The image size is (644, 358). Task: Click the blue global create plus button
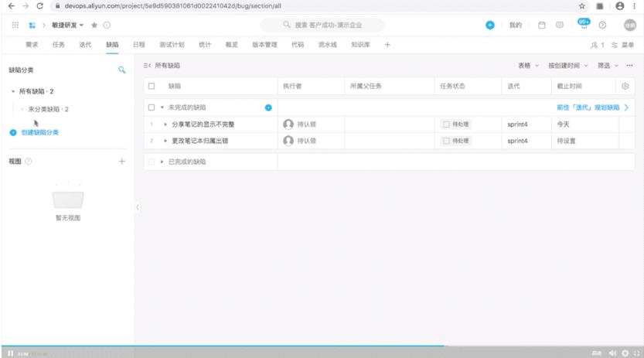[x=490, y=25]
